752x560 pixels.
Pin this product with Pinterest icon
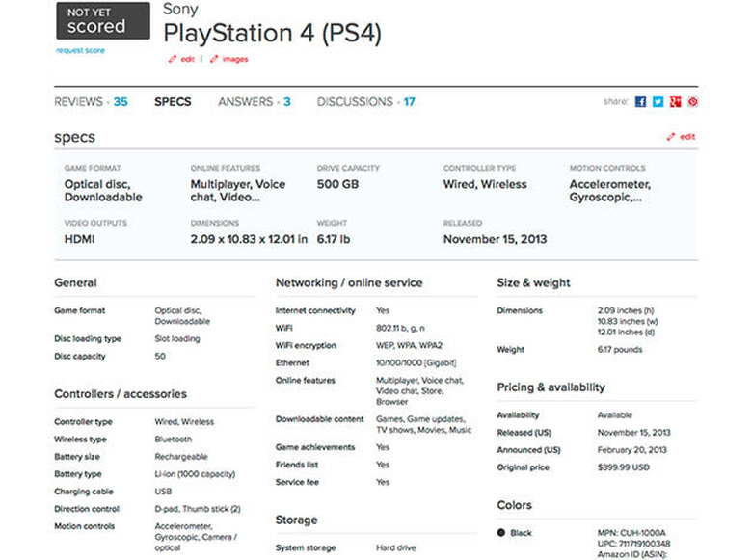[x=692, y=102]
